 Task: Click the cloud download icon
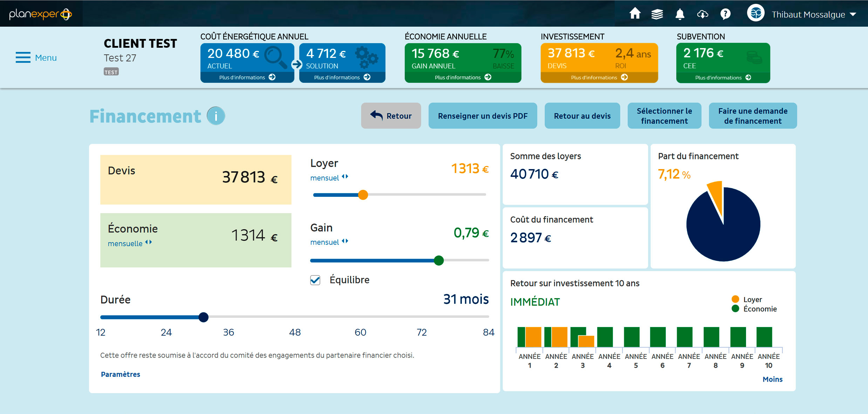pyautogui.click(x=703, y=14)
